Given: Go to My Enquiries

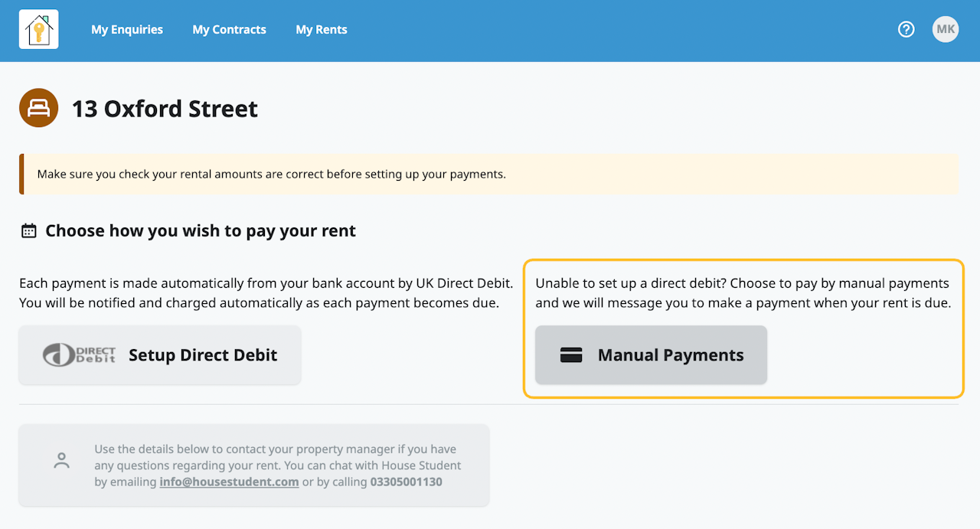Looking at the screenshot, I should [x=127, y=30].
